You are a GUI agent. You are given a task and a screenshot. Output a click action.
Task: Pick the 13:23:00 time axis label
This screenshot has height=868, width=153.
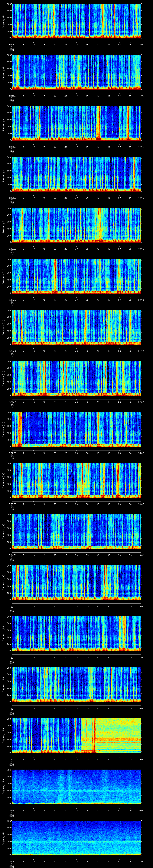12,504
